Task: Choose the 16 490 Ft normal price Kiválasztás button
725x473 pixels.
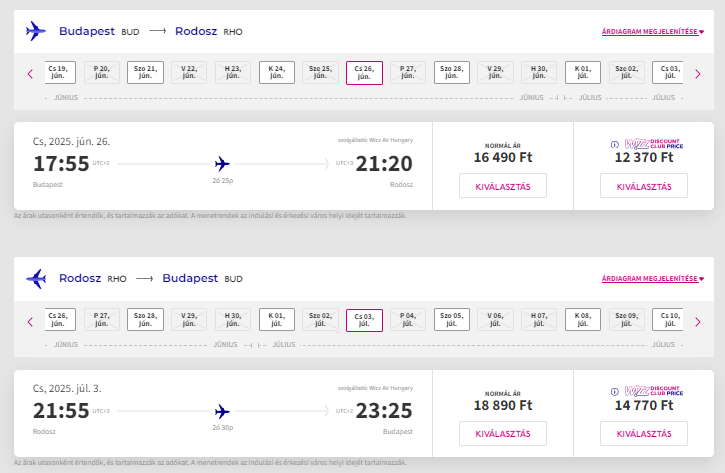Action: tap(503, 186)
